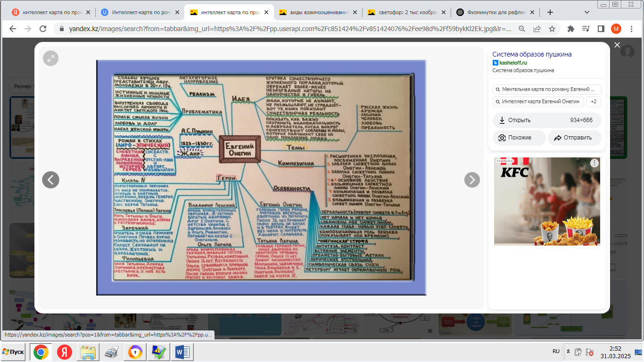644x362 pixels.
Task: Switch to the светофор images tab
Action: click(x=406, y=12)
